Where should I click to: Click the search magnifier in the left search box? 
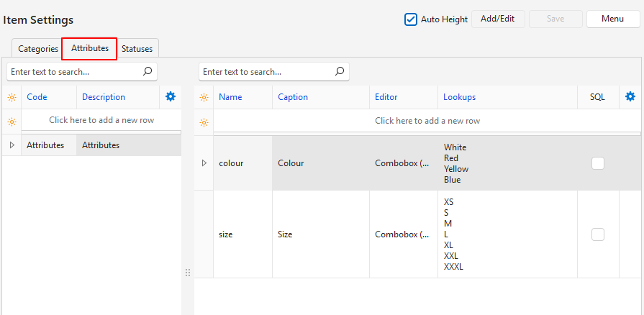tap(148, 71)
